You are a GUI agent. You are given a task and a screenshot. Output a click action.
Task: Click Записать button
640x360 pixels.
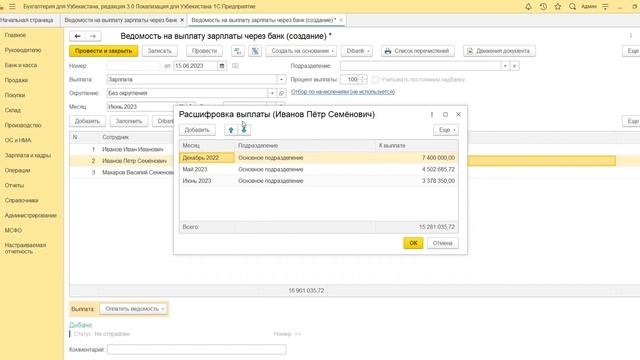[x=159, y=51]
